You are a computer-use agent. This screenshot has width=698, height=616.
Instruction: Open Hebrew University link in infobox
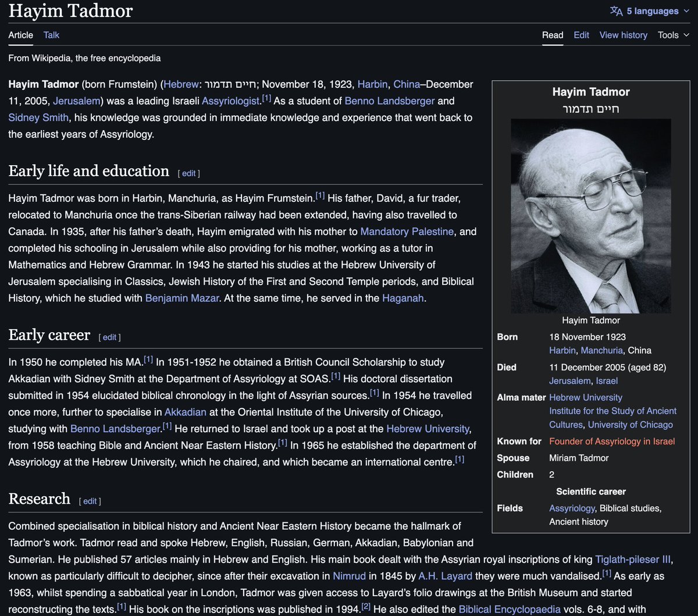point(586,397)
